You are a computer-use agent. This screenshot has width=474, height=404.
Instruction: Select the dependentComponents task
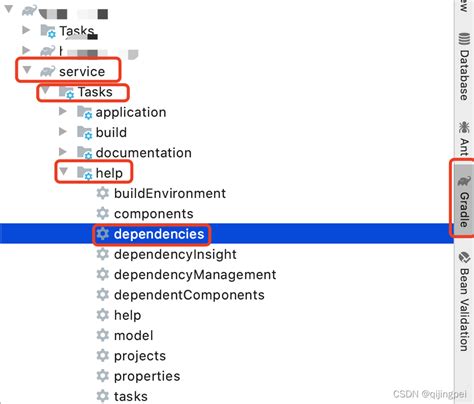[189, 295]
